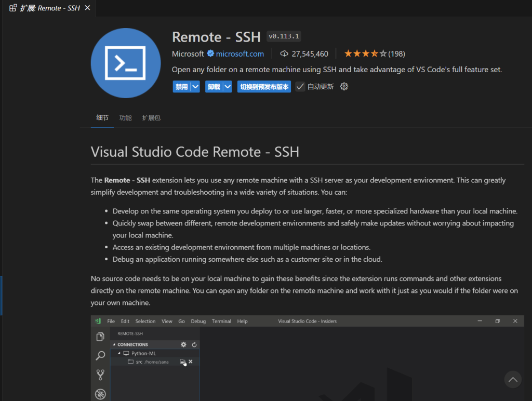
Task: Collapse the CONNECTIONS section in screenshot
Action: [114, 345]
